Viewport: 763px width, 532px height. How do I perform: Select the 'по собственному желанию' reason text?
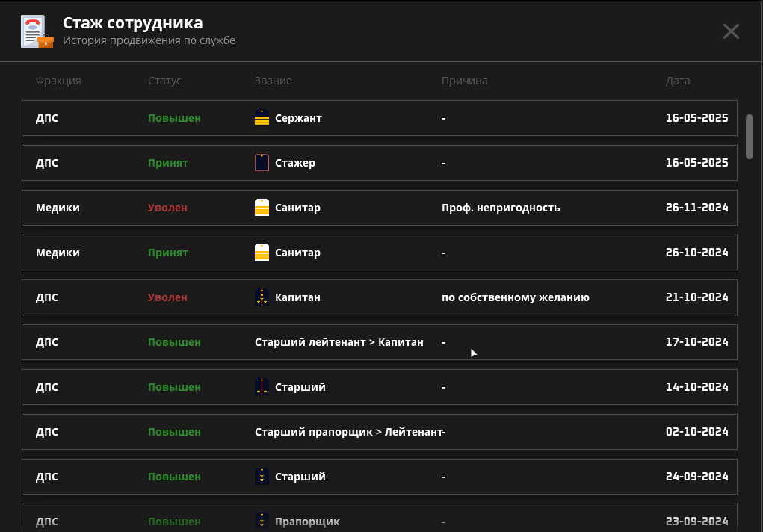tap(515, 297)
